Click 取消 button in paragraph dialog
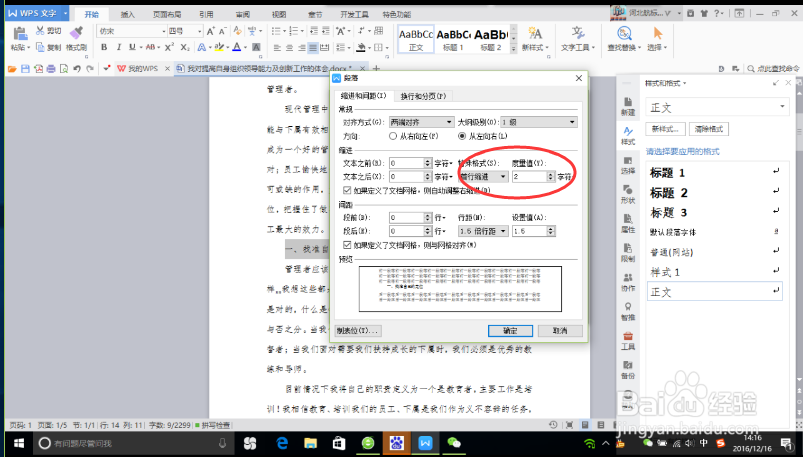The height and width of the screenshot is (457, 803). [x=560, y=331]
